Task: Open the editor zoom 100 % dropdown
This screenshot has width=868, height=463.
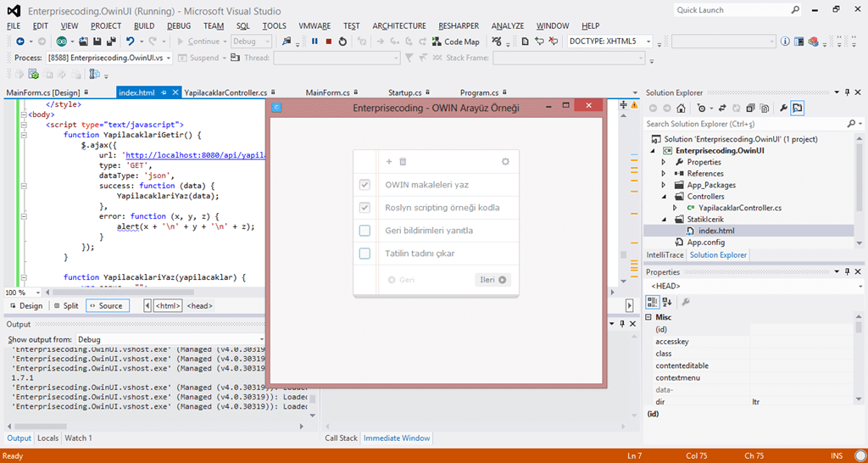Action: [23, 293]
